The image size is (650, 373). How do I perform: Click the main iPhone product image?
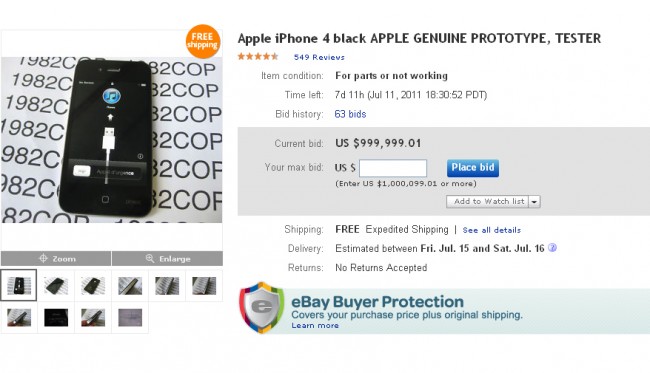point(112,140)
